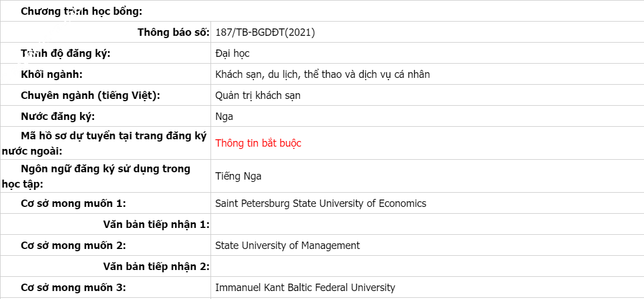Click the 'State University of Management' entry
Screen dimensions: 644x299
point(287,245)
